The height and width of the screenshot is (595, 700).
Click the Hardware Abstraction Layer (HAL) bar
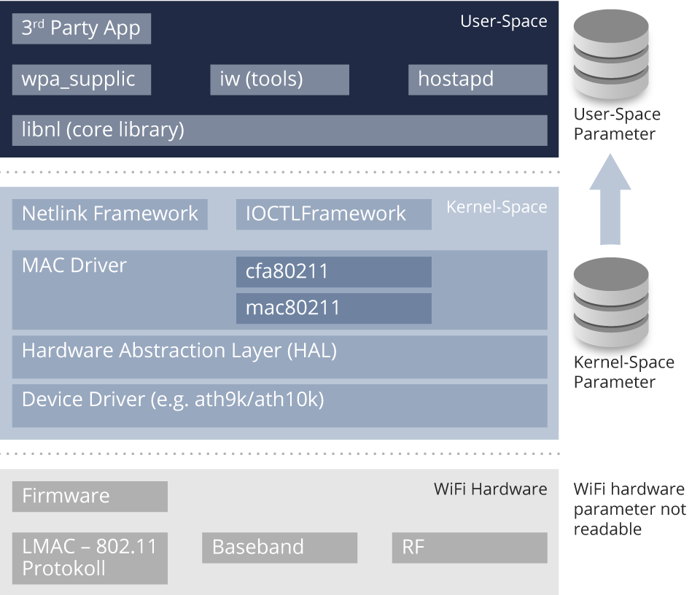[x=279, y=357]
